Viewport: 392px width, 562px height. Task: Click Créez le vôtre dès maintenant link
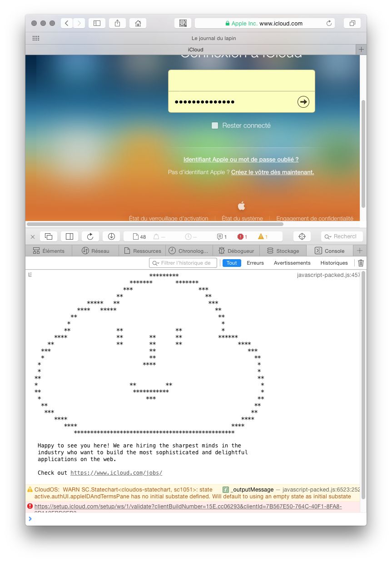(x=273, y=172)
